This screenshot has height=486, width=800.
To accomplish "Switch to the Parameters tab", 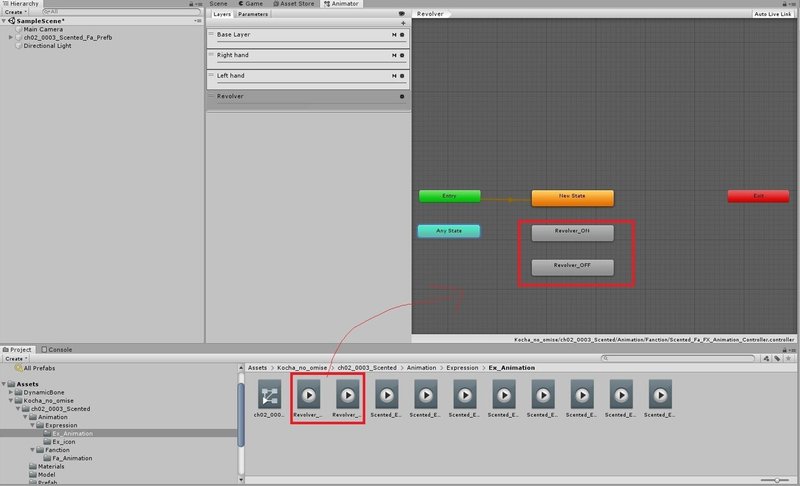I will [x=253, y=14].
